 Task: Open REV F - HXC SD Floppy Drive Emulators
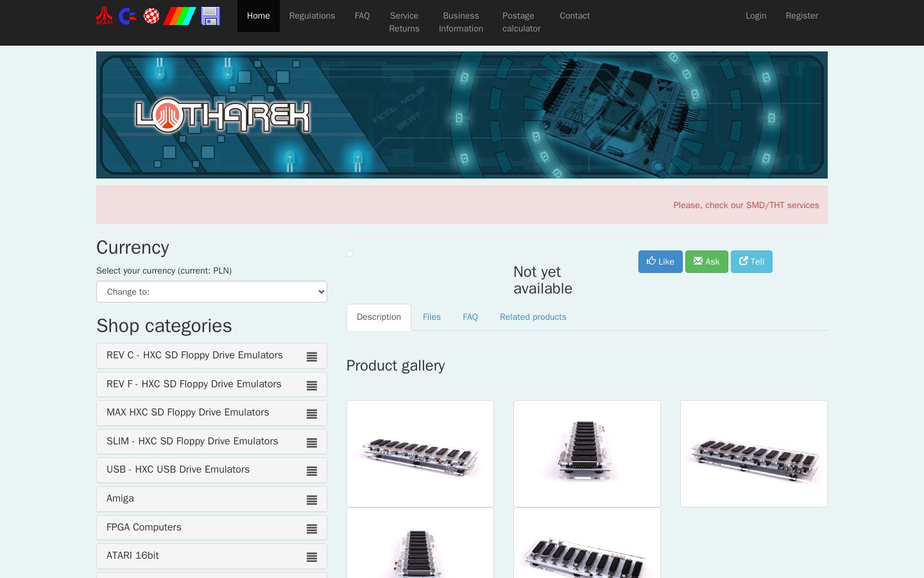tap(194, 384)
